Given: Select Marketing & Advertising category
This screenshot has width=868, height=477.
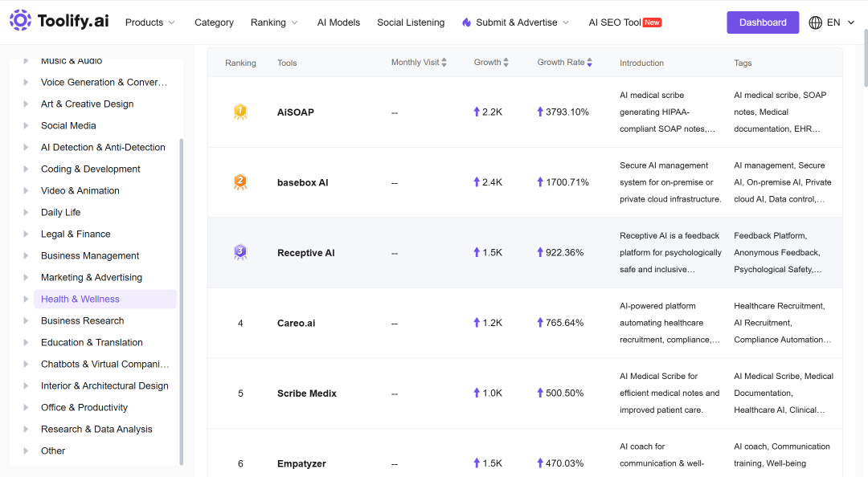Looking at the screenshot, I should click(92, 277).
